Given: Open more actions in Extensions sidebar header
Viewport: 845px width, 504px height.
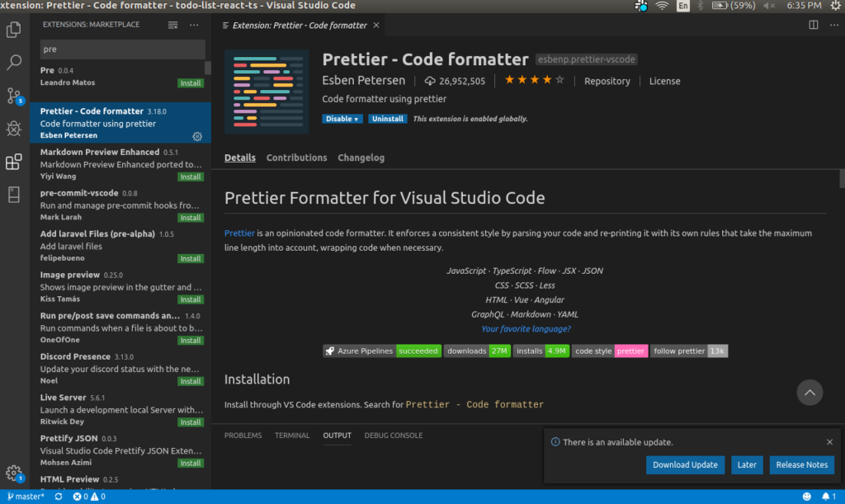Looking at the screenshot, I should pyautogui.click(x=194, y=25).
